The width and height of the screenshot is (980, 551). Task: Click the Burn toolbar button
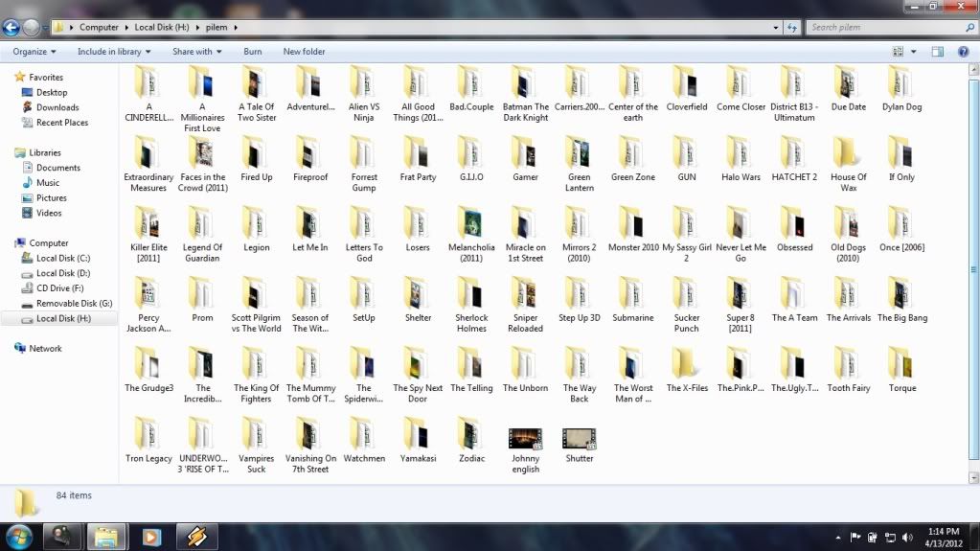coord(253,52)
